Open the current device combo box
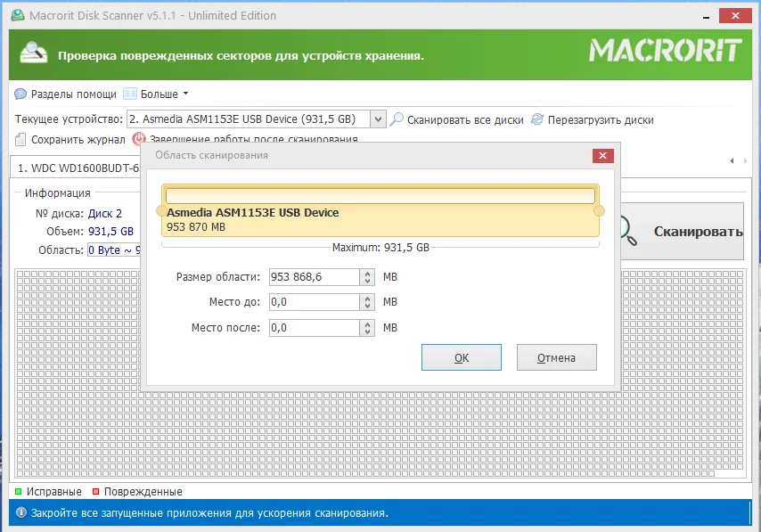This screenshot has height=532, width=761. click(x=257, y=119)
